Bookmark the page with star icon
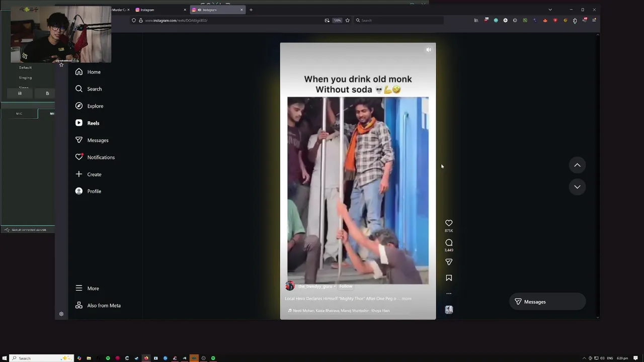Viewport: 644px width, 362px height. coord(347,20)
